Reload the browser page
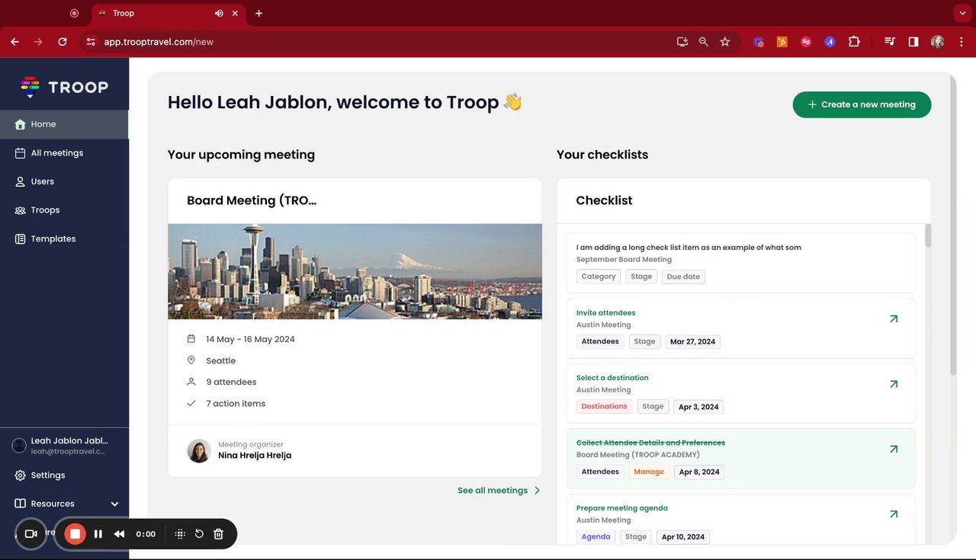The image size is (976, 560). pos(63,42)
